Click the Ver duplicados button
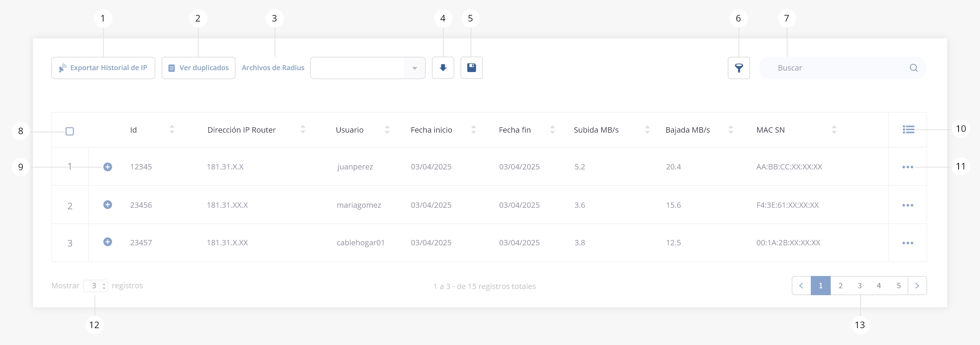980x345 pixels. (x=198, y=68)
